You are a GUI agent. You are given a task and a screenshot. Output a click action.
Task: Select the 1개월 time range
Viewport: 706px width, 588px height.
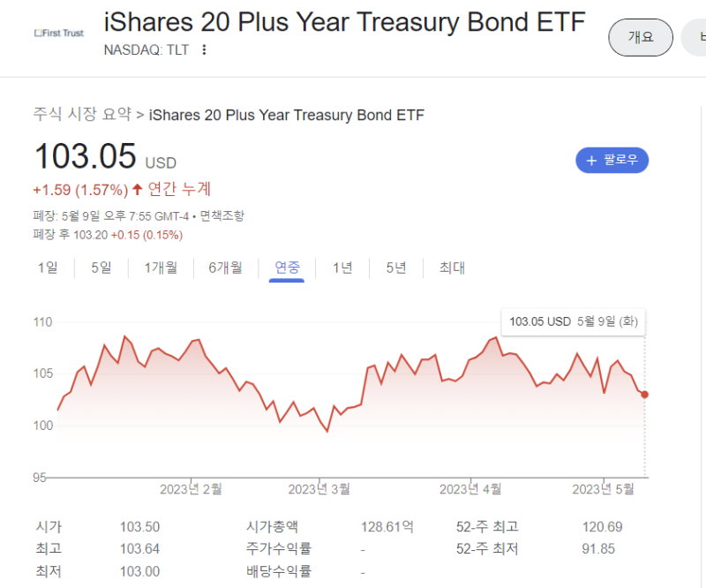161,268
